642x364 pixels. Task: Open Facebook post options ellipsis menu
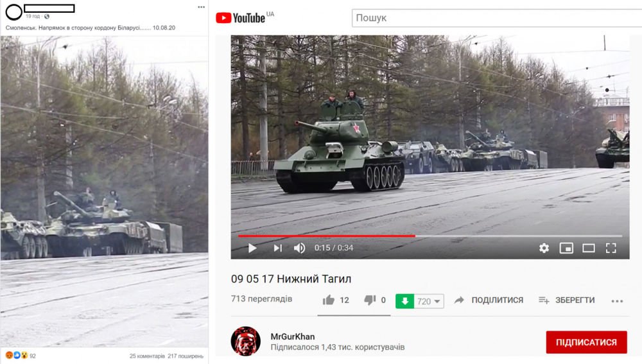201,7
